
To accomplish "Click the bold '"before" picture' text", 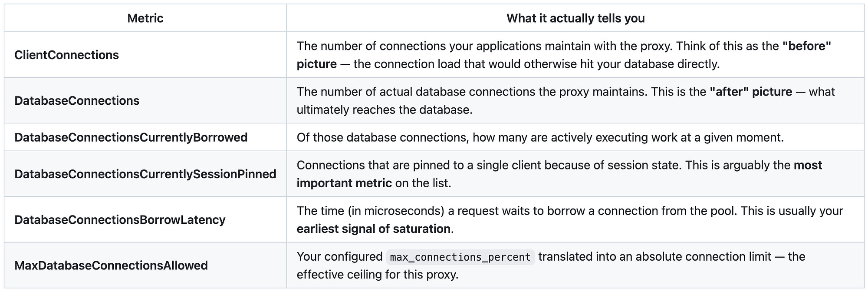I will tap(564, 55).
